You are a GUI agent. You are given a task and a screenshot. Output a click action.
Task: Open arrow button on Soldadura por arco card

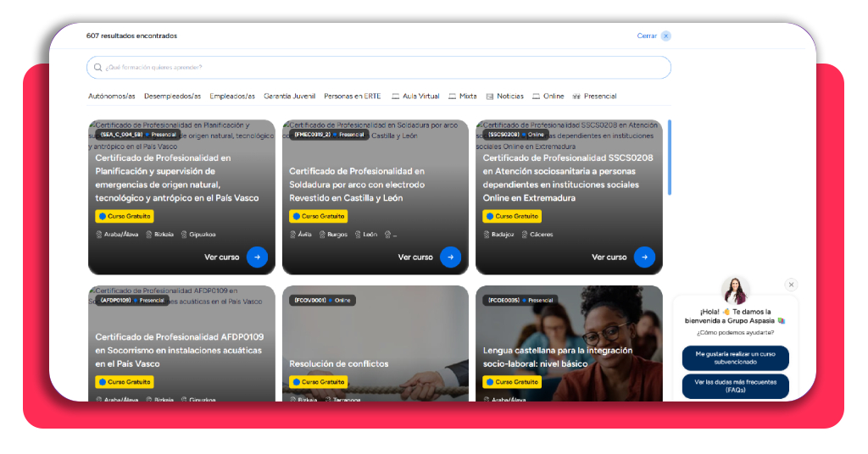point(451,257)
